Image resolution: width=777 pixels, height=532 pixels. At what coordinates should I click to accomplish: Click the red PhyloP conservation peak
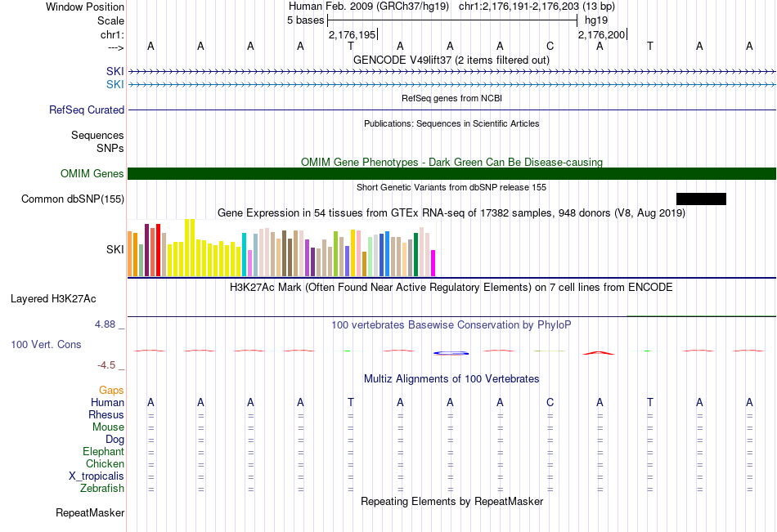coord(599,353)
